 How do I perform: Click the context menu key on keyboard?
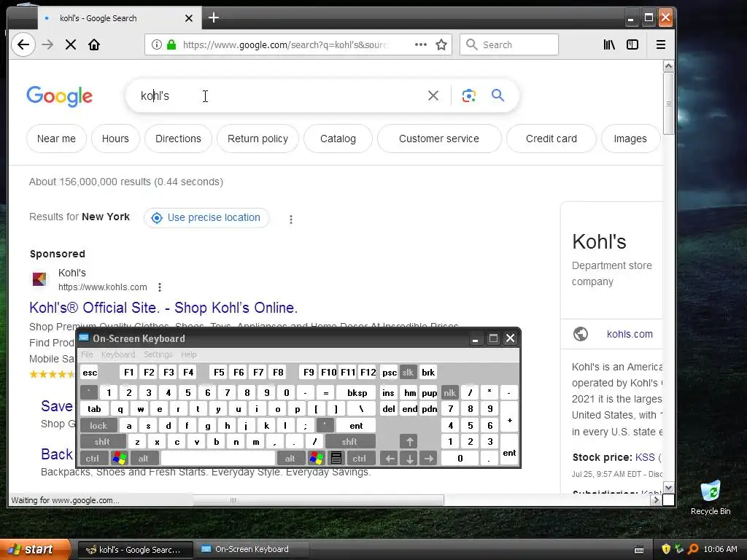(336, 458)
